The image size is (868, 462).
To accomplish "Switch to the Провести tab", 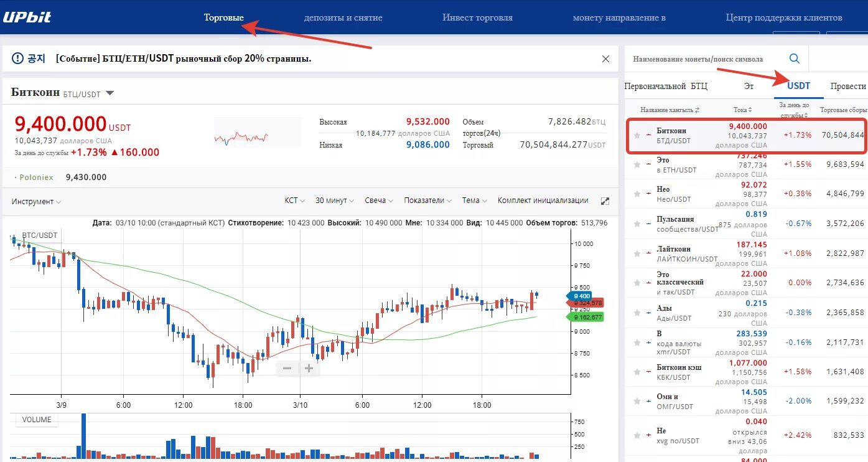I will pos(847,86).
